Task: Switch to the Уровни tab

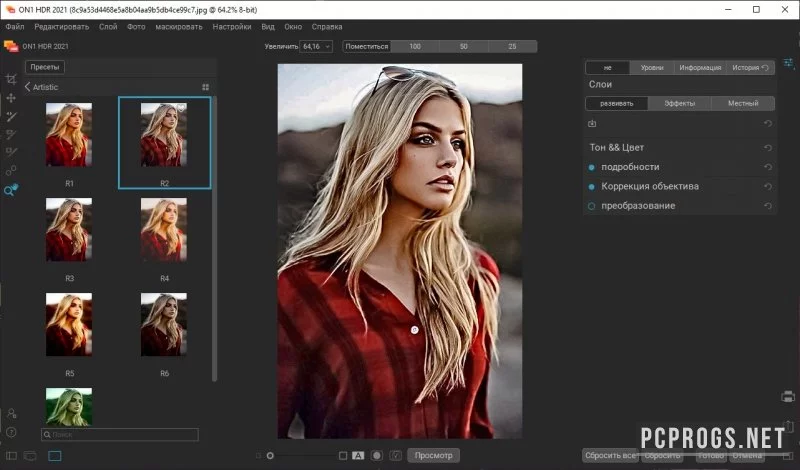Action: point(652,67)
